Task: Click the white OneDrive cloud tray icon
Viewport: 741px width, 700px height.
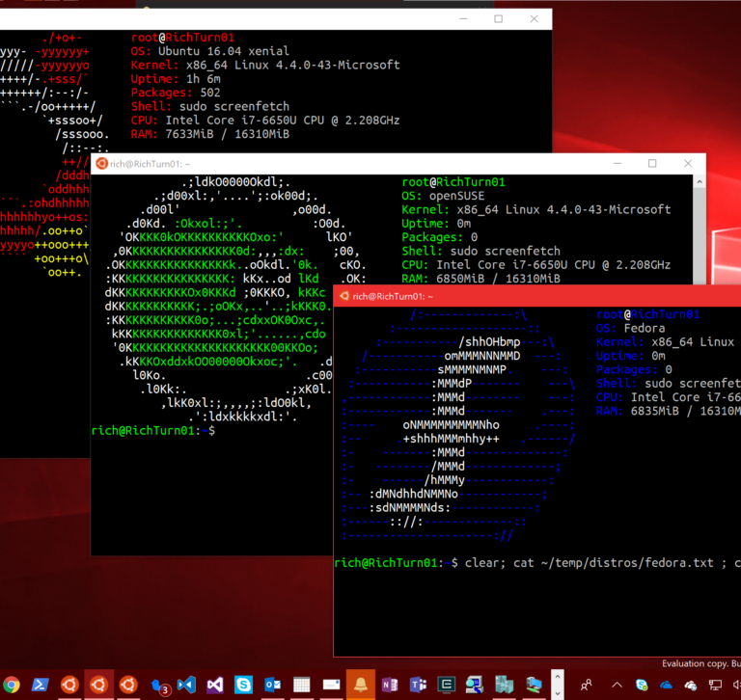Action: pos(691,685)
